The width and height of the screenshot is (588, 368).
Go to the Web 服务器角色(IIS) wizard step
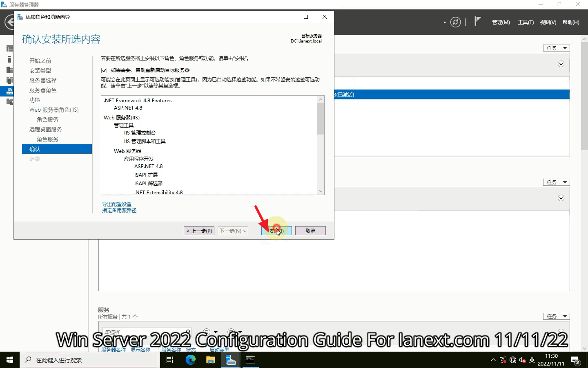click(54, 110)
